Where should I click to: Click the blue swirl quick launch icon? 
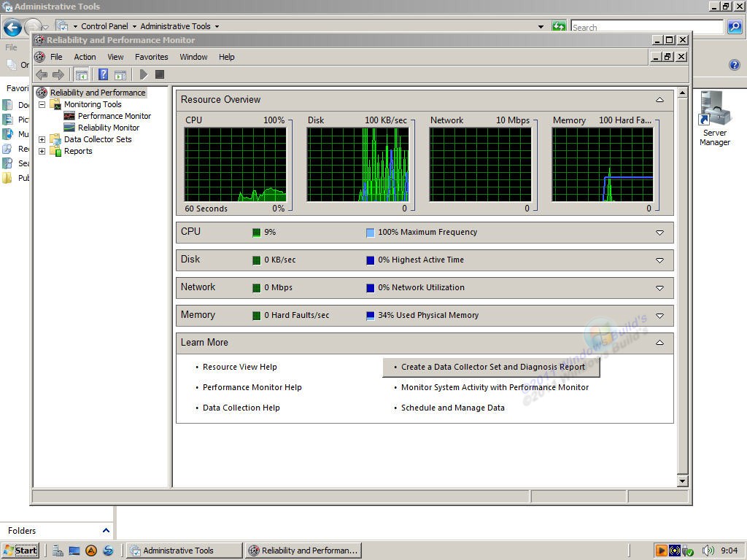click(109, 551)
